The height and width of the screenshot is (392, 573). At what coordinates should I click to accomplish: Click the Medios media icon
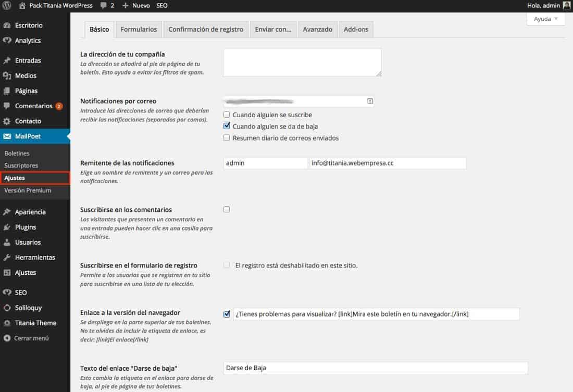[x=7, y=75]
